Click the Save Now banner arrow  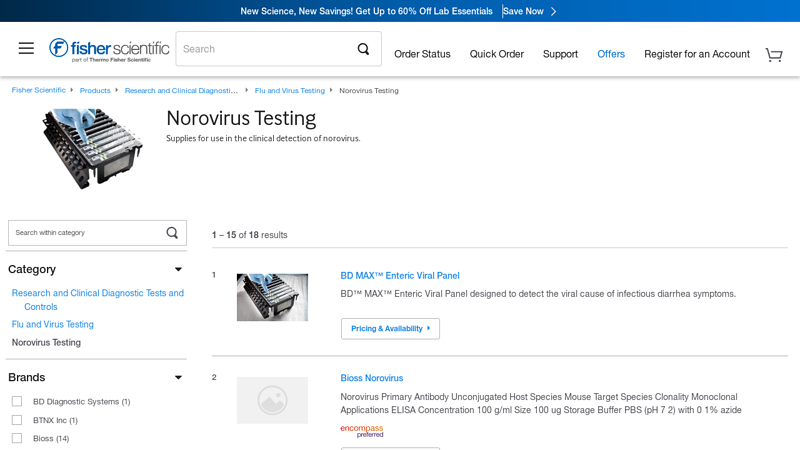554,11
